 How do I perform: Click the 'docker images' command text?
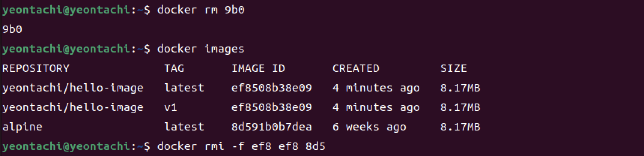pos(201,49)
